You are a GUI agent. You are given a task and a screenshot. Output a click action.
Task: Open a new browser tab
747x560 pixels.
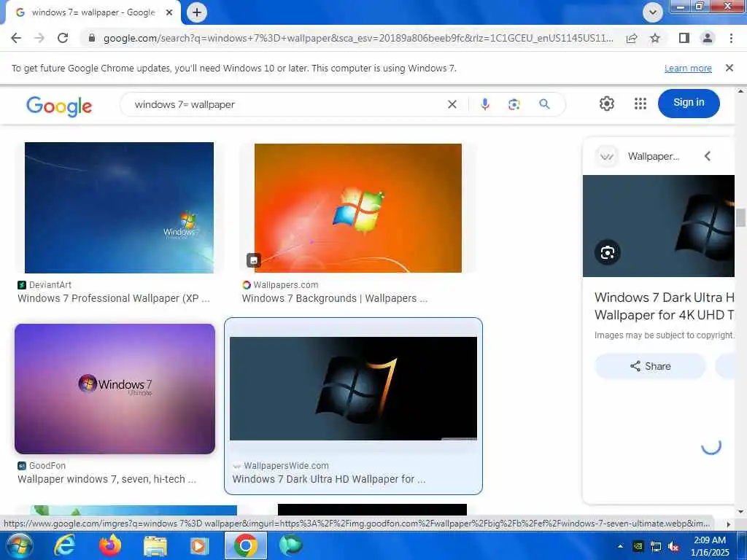click(x=197, y=12)
